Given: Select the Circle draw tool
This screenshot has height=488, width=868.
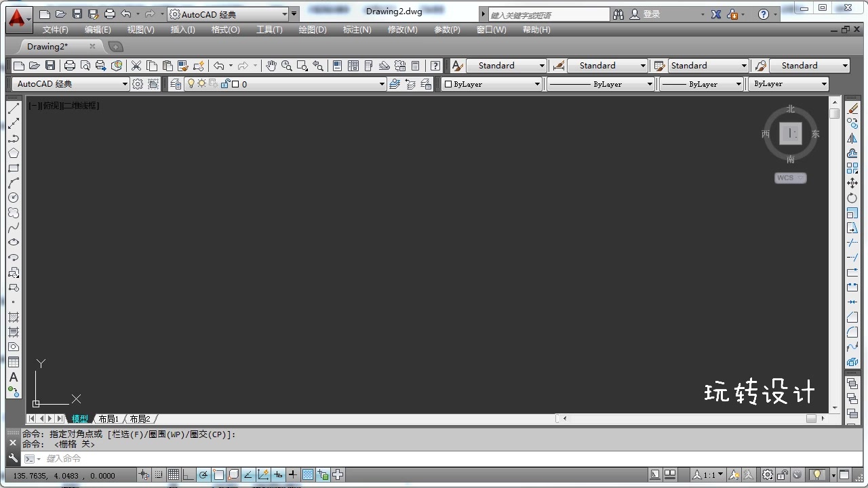Looking at the screenshot, I should [14, 198].
